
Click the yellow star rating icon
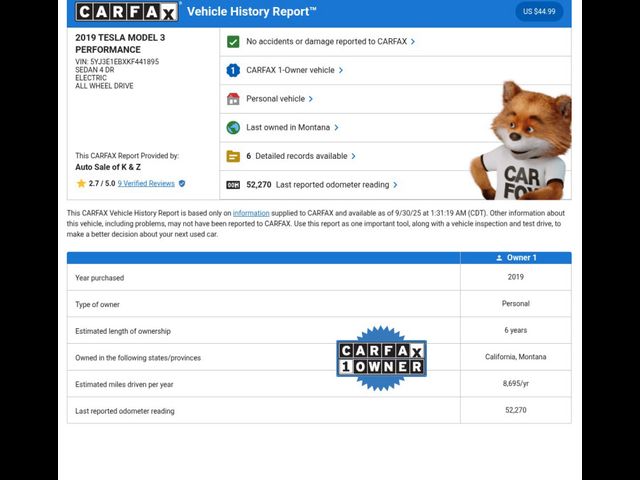coord(81,184)
